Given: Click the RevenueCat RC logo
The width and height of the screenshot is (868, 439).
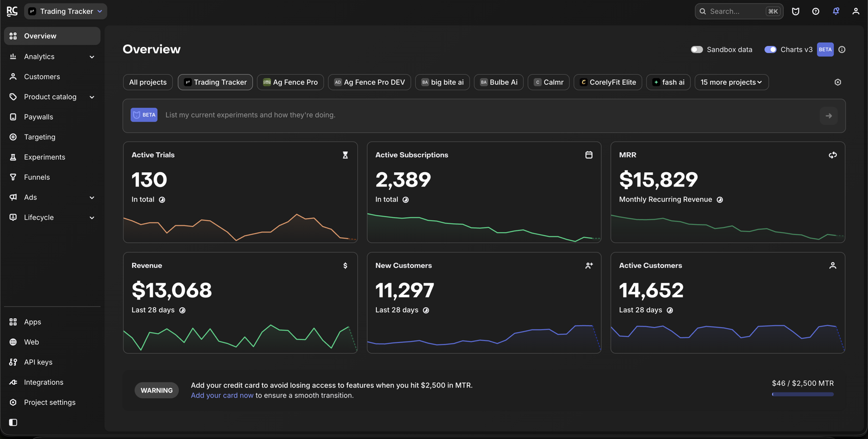Looking at the screenshot, I should point(12,11).
